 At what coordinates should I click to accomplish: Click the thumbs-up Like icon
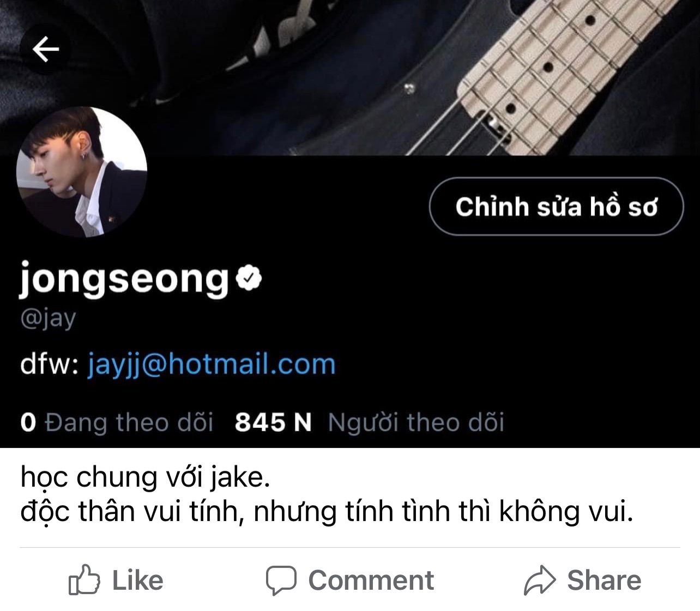84,580
